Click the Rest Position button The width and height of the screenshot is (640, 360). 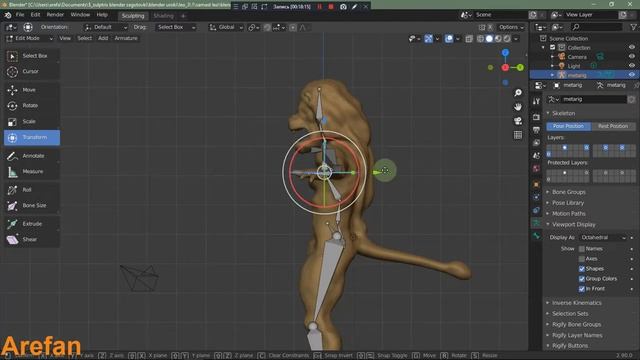point(613,126)
